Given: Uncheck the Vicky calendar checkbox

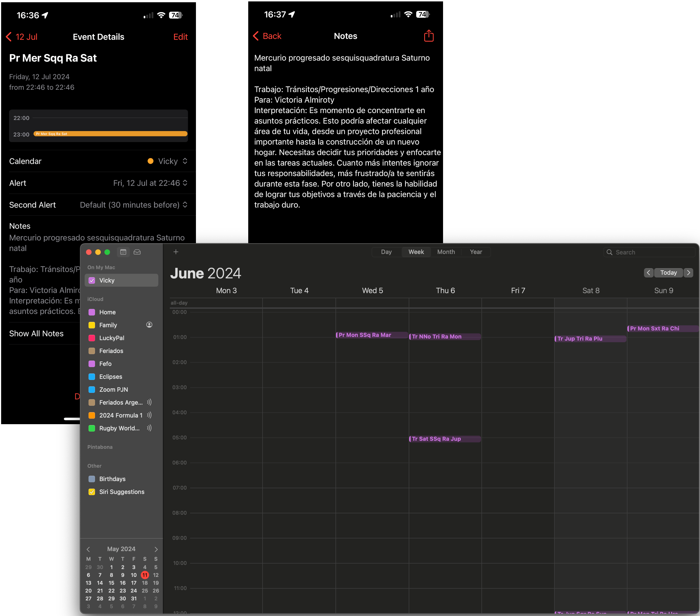Looking at the screenshot, I should [92, 280].
